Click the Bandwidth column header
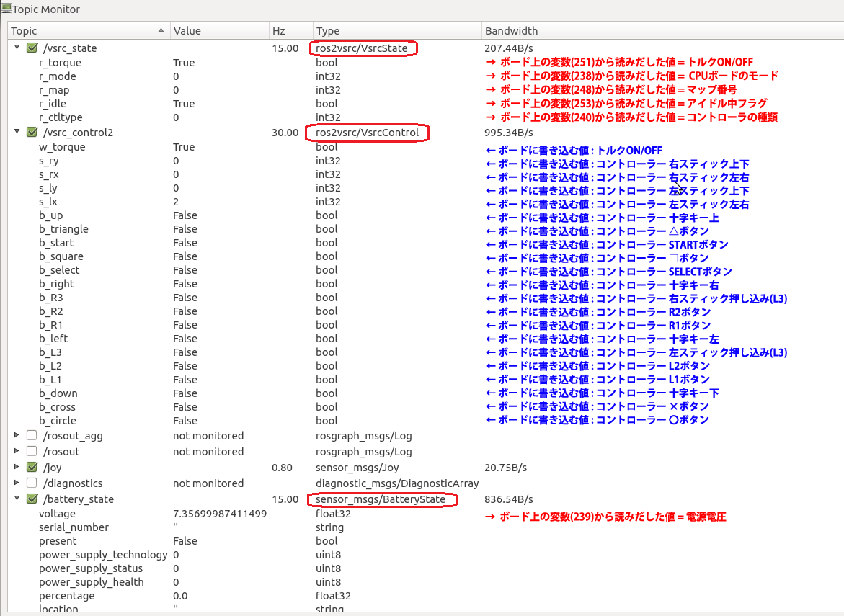 pos(662,31)
